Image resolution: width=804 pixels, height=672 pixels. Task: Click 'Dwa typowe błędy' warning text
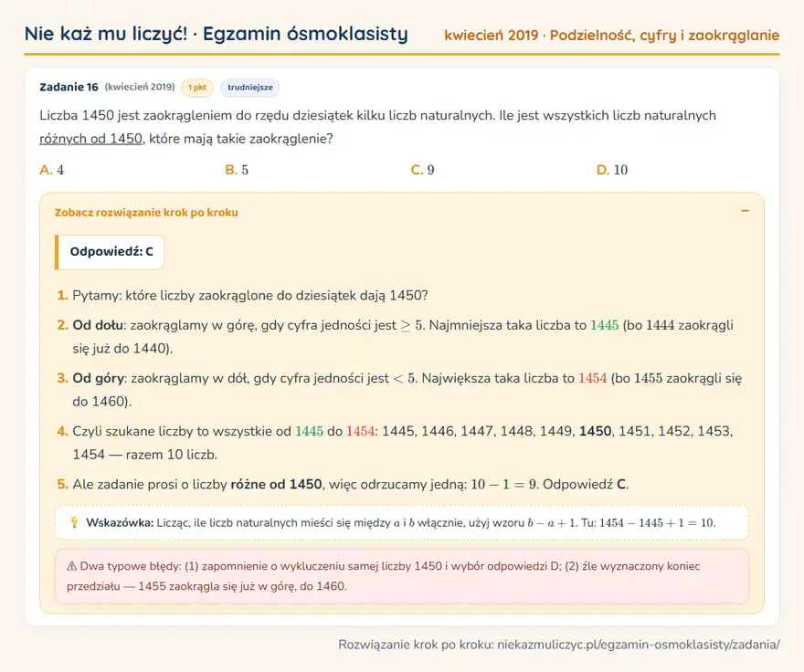pos(131,566)
